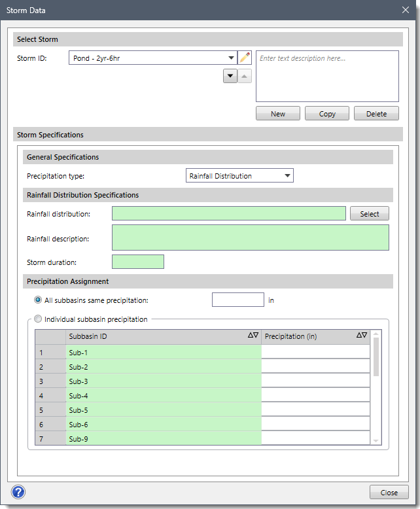The height and width of the screenshot is (509, 420).
Task: Click the precipitation cell for Sub-1
Action: [x=315, y=352]
